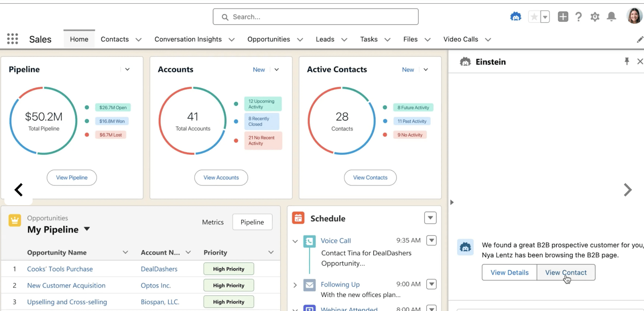This screenshot has width=644, height=311.
Task: Select the Pipeline view toggle
Action: click(x=252, y=222)
